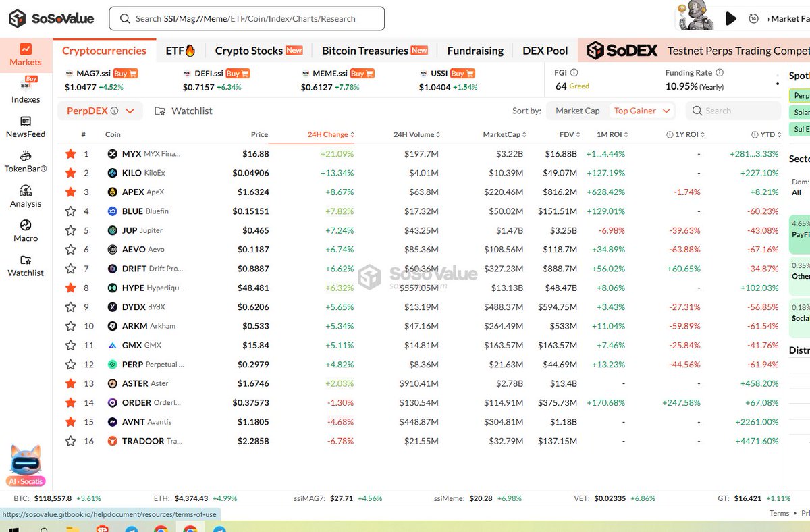The image size is (810, 532).
Task: Click the YTD info icon
Action: (x=755, y=134)
